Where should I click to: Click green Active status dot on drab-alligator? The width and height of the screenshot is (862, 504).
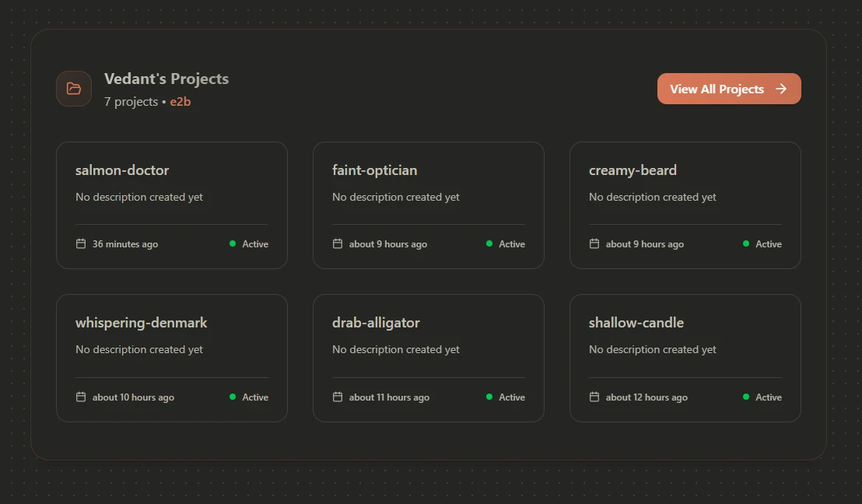click(489, 397)
